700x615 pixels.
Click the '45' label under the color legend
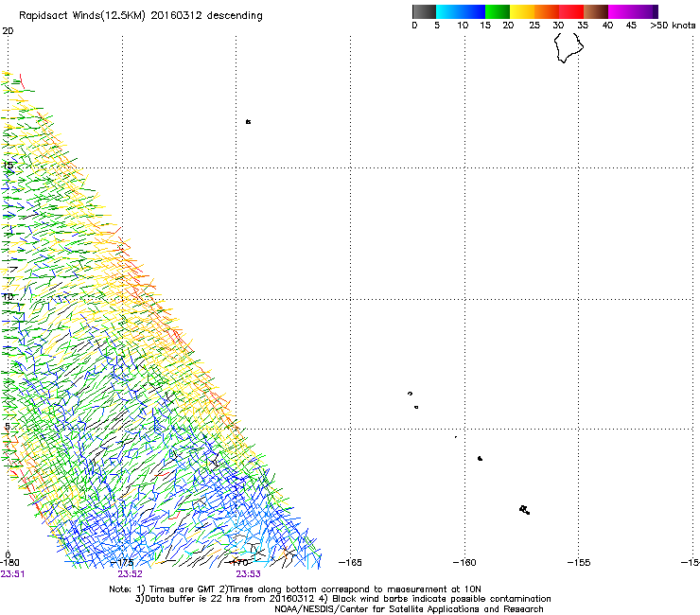pyautogui.click(x=631, y=26)
